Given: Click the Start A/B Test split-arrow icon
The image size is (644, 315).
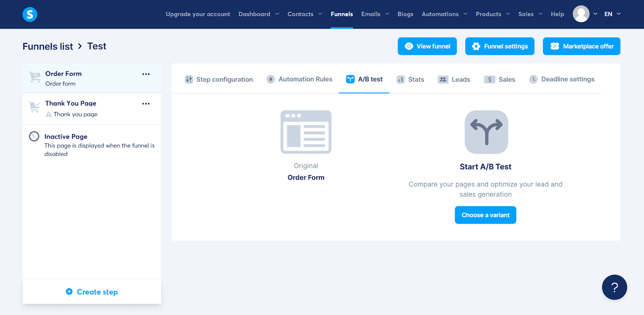Looking at the screenshot, I should tap(486, 132).
